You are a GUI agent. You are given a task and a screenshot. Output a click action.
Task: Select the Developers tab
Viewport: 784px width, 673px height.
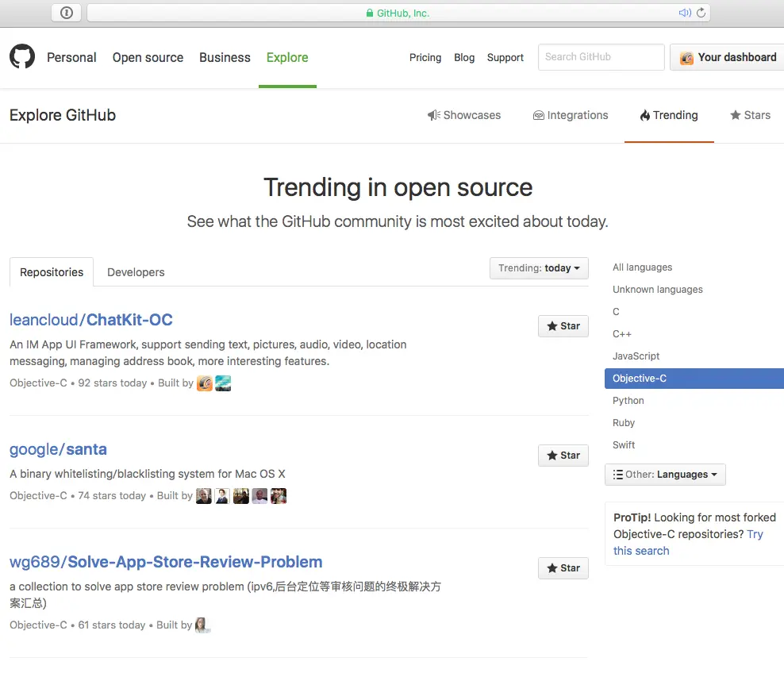(x=136, y=272)
